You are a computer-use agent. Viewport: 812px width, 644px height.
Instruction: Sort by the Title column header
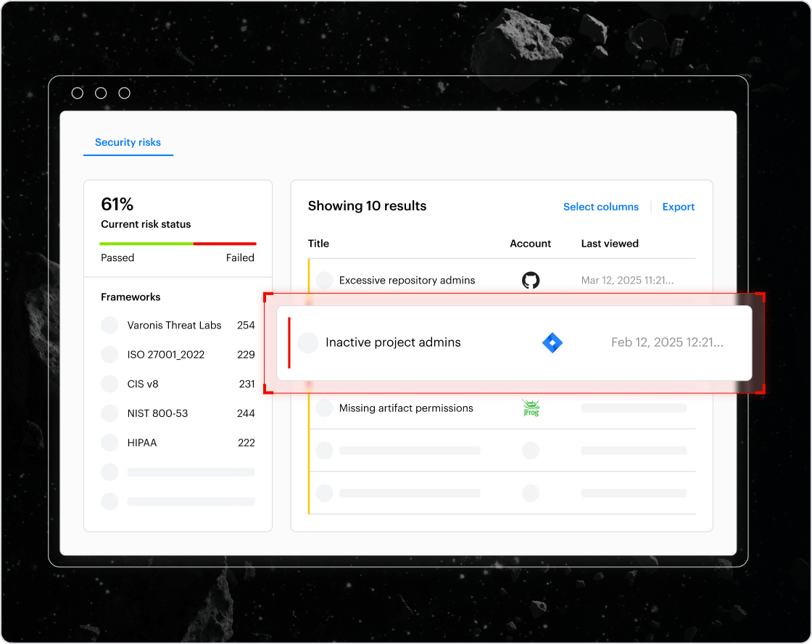pos(318,244)
